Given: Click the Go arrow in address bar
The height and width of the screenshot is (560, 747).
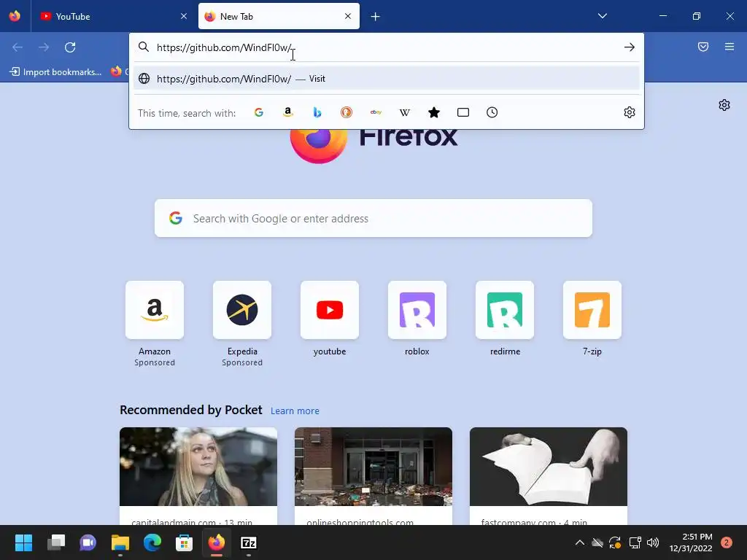Looking at the screenshot, I should tap(630, 47).
